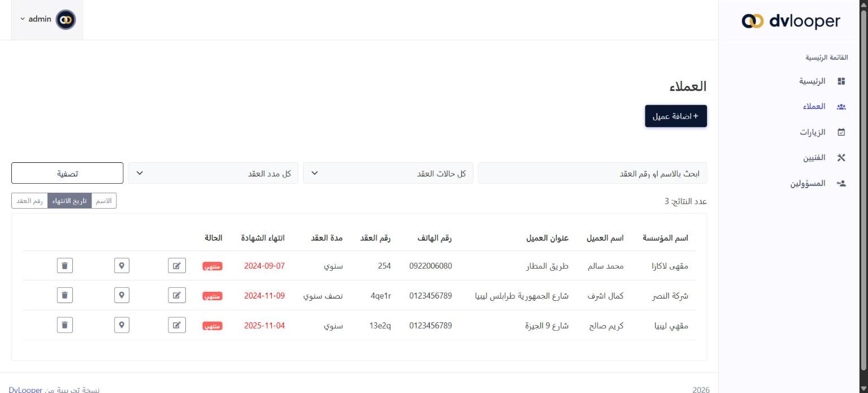Viewport: 868px width, 393px height.
Task: Open العملاء page in sidebar
Action: click(814, 107)
